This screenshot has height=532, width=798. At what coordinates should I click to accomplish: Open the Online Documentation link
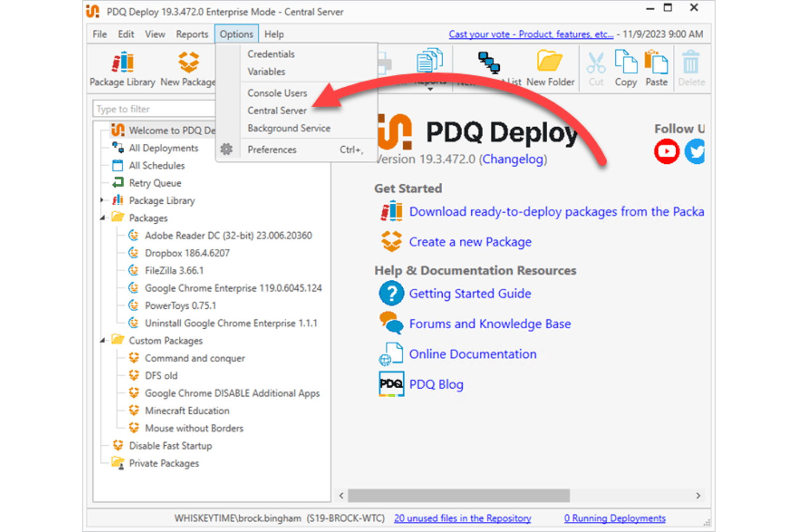tap(473, 354)
